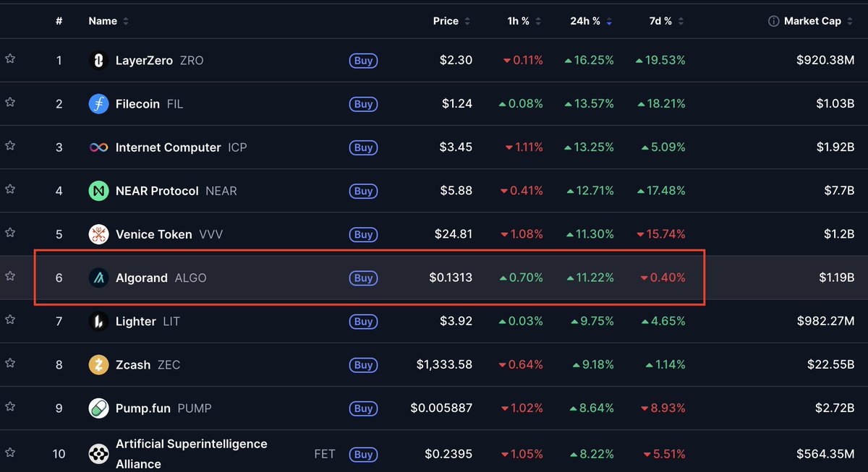Open the Zcash coin page link

[133, 365]
